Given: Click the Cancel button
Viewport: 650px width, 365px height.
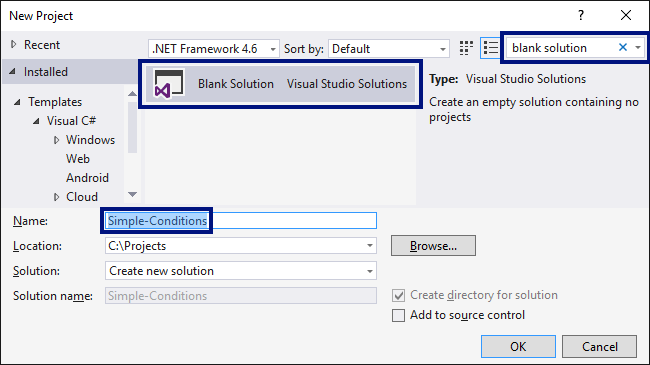Looking at the screenshot, I should 599,346.
